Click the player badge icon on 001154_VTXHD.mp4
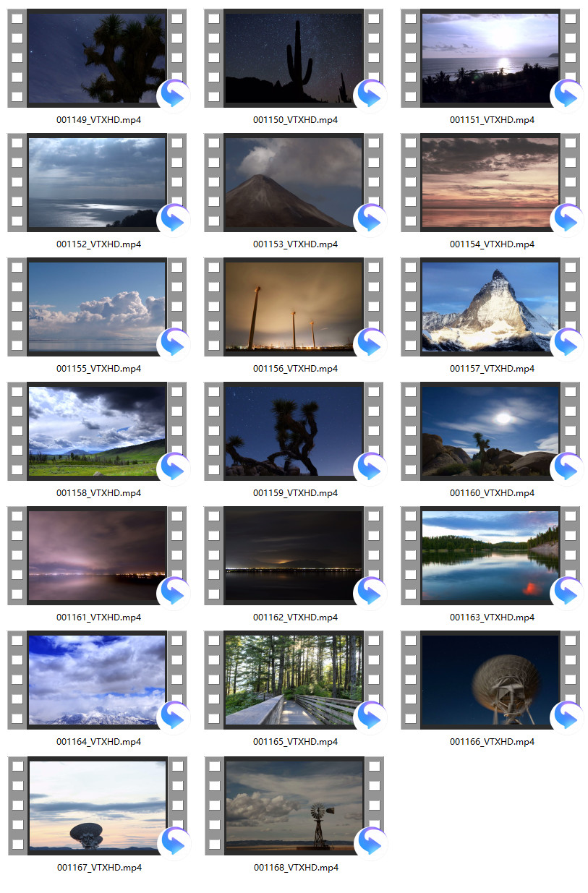The width and height of the screenshot is (588, 893). tap(567, 219)
